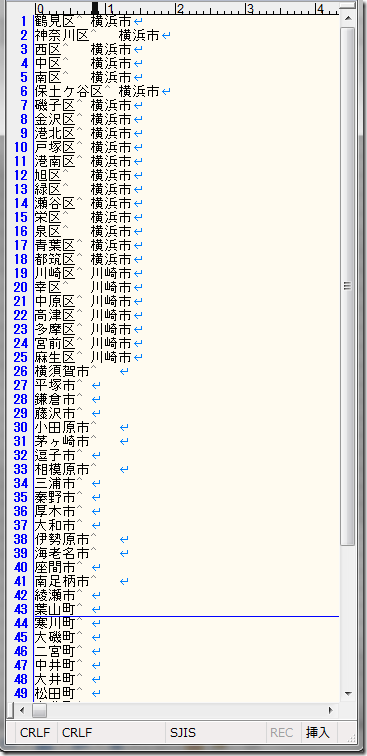The width and height of the screenshot is (367, 756).
Task: Click the 伊勢原市 text
Action: [x=62, y=539]
